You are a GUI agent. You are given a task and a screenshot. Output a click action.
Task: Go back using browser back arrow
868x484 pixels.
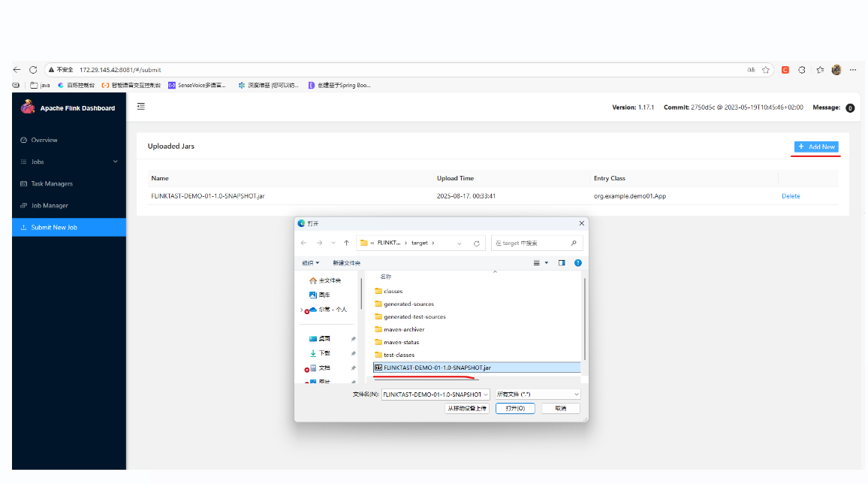tap(17, 70)
